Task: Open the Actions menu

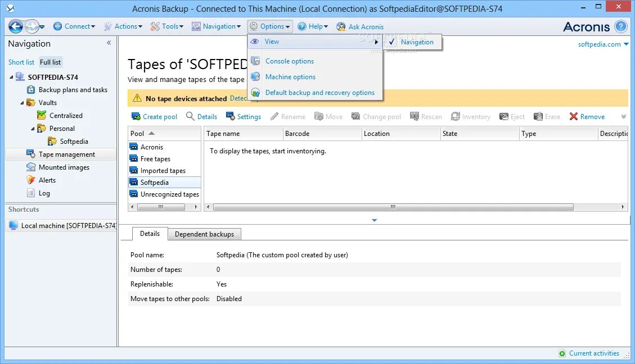Action: click(x=123, y=26)
